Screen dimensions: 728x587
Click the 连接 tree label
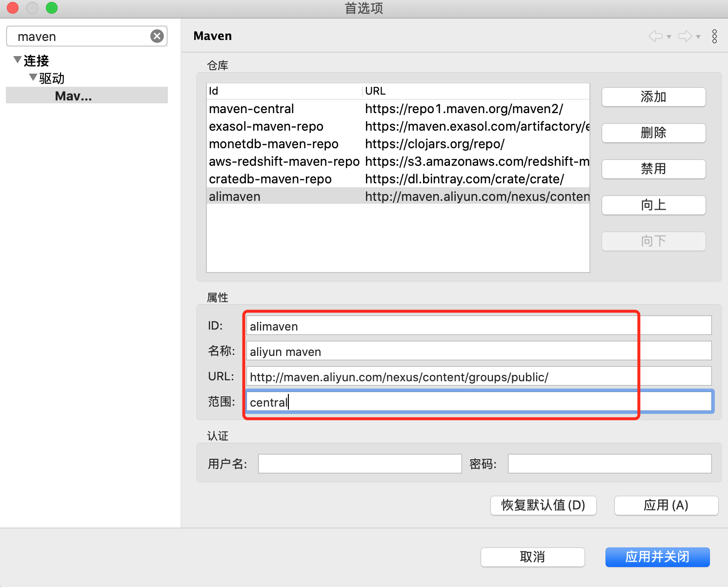[x=37, y=61]
